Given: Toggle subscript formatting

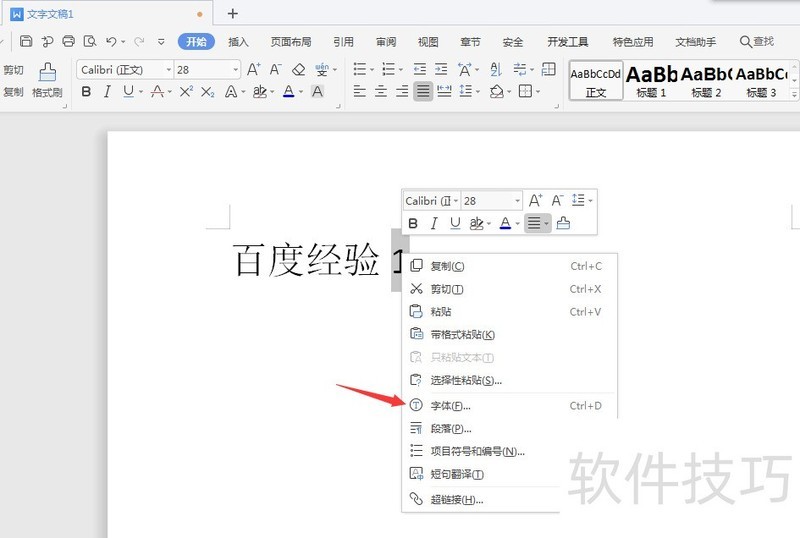Looking at the screenshot, I should (207, 91).
